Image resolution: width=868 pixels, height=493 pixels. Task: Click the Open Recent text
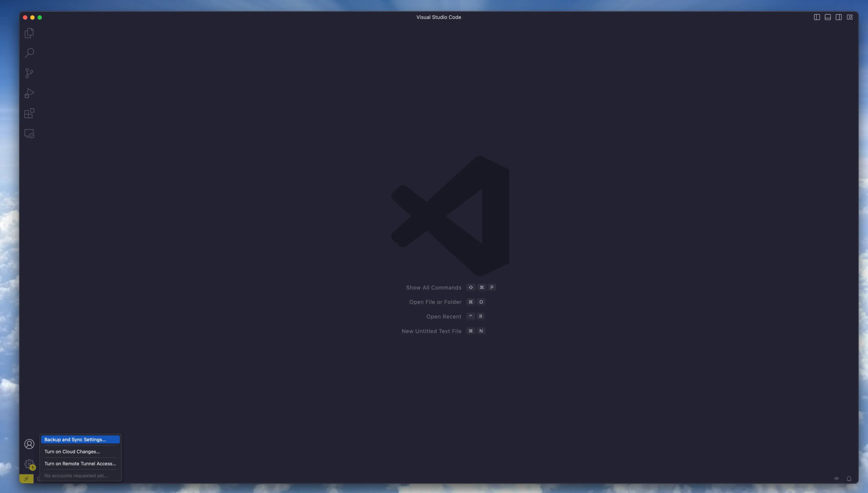tap(444, 317)
